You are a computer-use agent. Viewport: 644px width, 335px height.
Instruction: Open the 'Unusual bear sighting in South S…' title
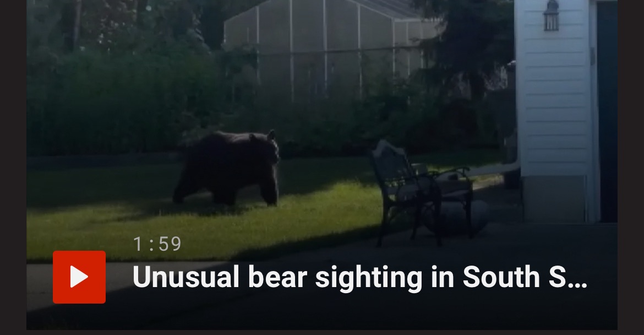360,277
